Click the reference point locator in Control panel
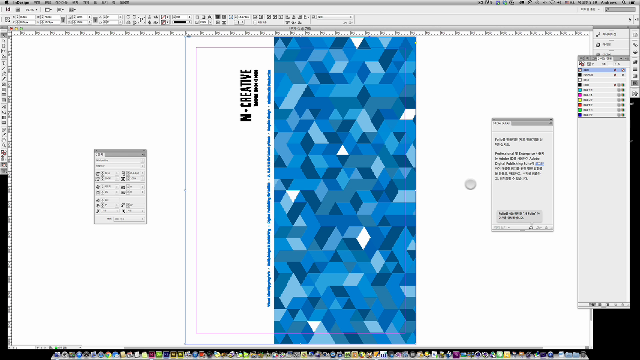The image size is (640, 360). [x=7, y=19]
